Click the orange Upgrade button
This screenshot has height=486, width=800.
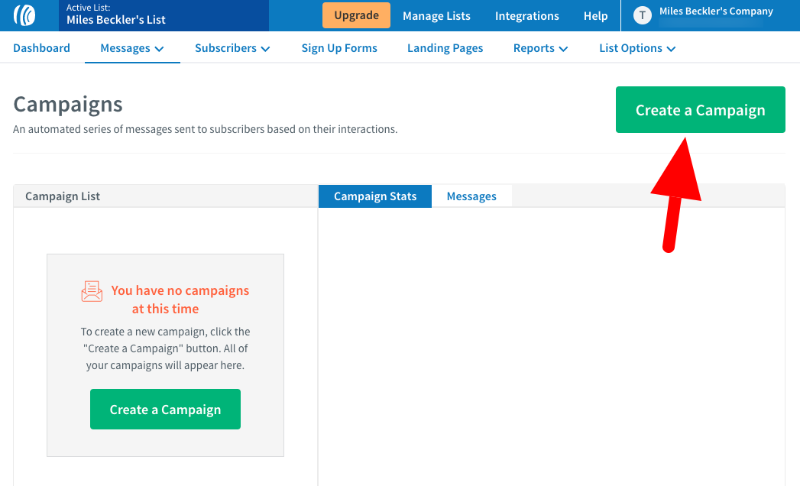(356, 15)
